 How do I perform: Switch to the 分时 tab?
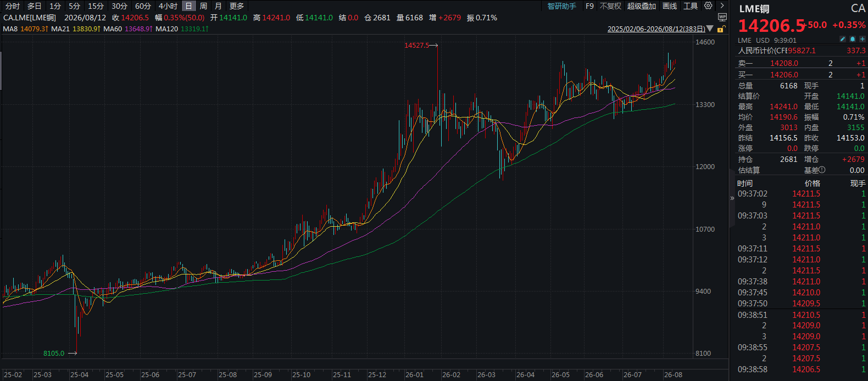[13, 6]
